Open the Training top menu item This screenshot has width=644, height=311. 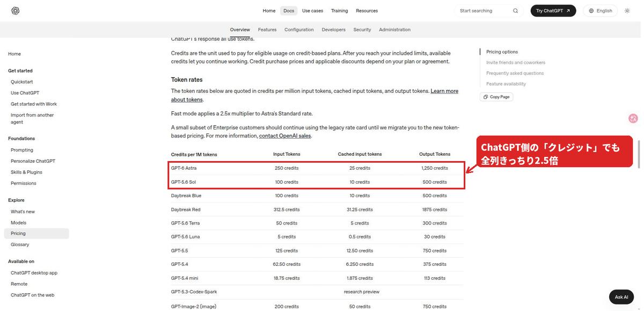pos(340,11)
